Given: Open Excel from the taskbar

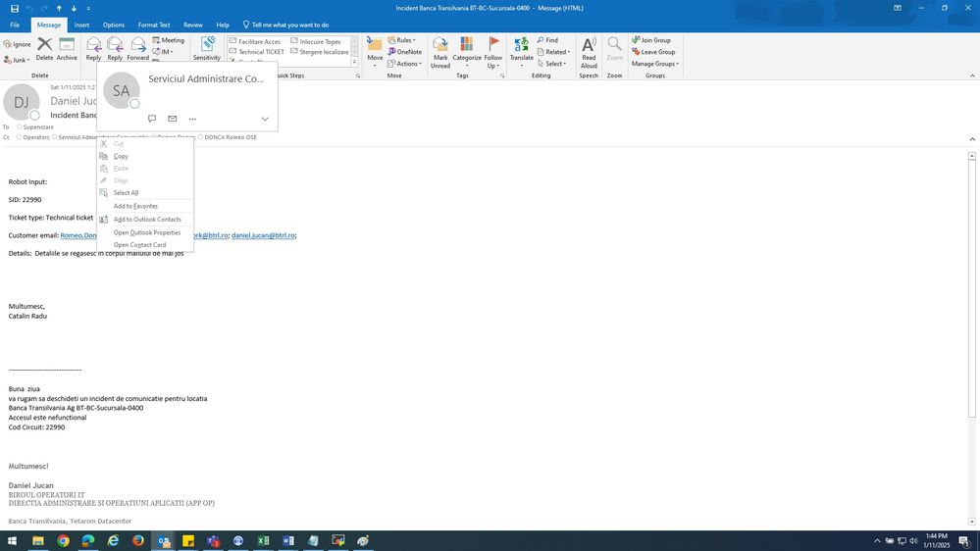Looking at the screenshot, I should coord(263,541).
